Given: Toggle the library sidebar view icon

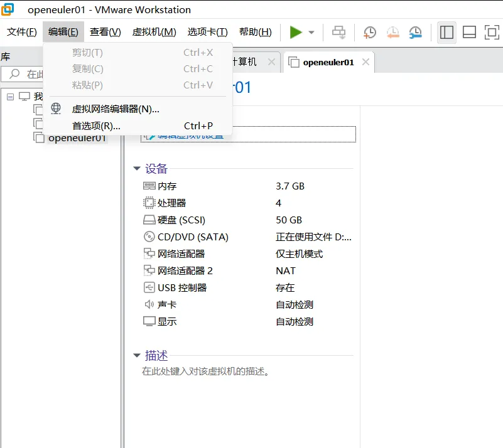Looking at the screenshot, I should coord(446,33).
